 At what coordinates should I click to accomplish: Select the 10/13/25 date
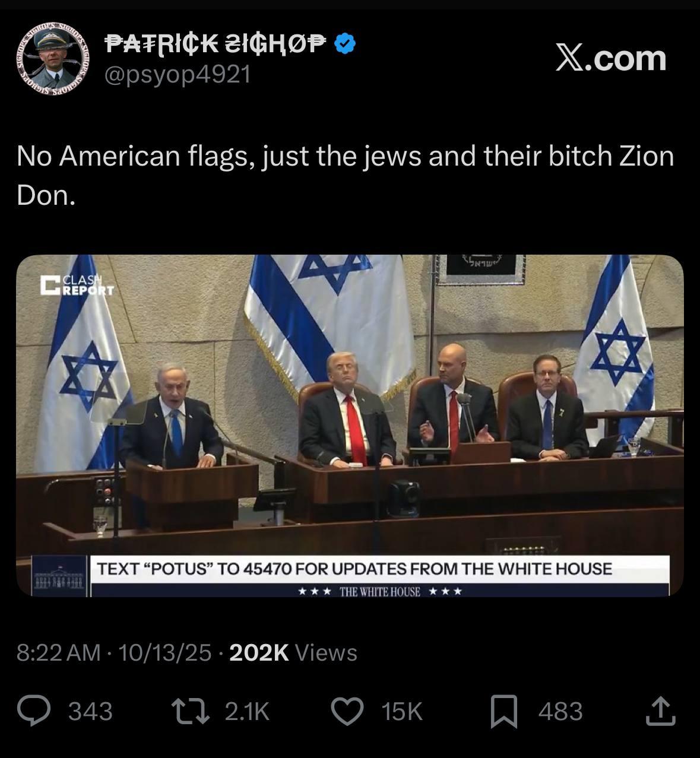[x=164, y=652]
